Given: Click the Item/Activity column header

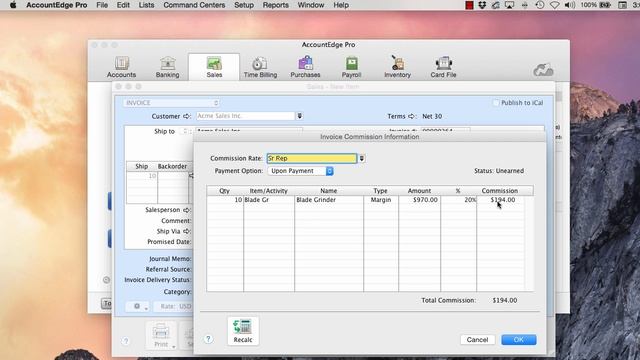Looking at the screenshot, I should [x=269, y=191].
